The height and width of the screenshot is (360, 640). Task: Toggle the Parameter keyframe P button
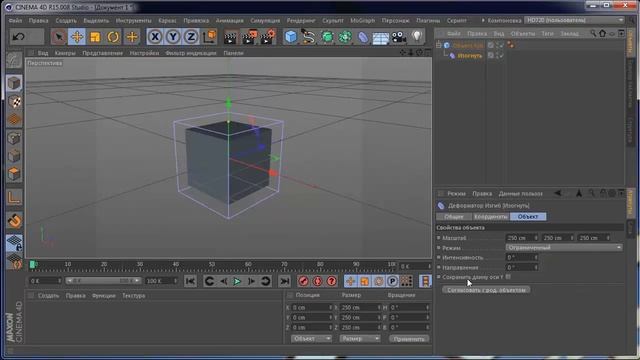[392, 281]
